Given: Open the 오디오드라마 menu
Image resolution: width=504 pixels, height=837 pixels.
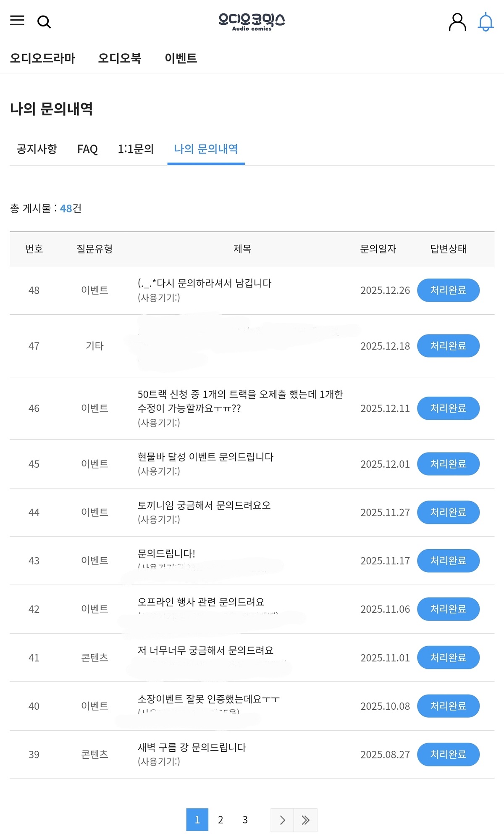Looking at the screenshot, I should [x=42, y=58].
